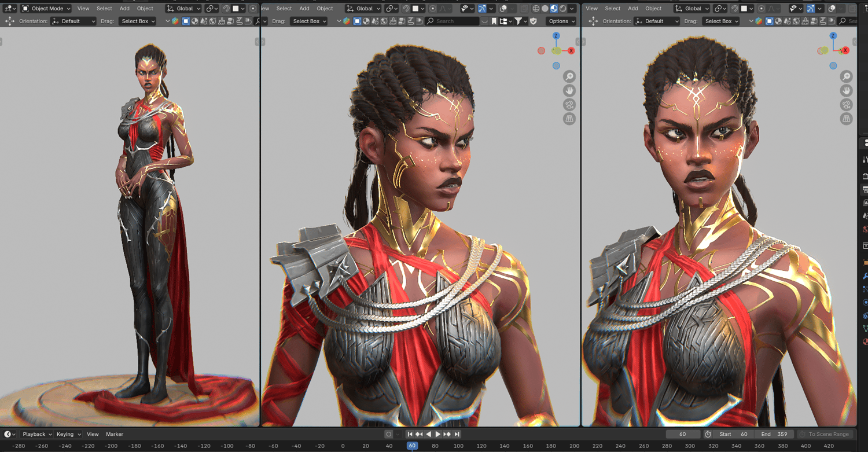868x452 pixels.
Task: Switch perspective/orthographic grid gizmo in right viewport
Action: [847, 119]
